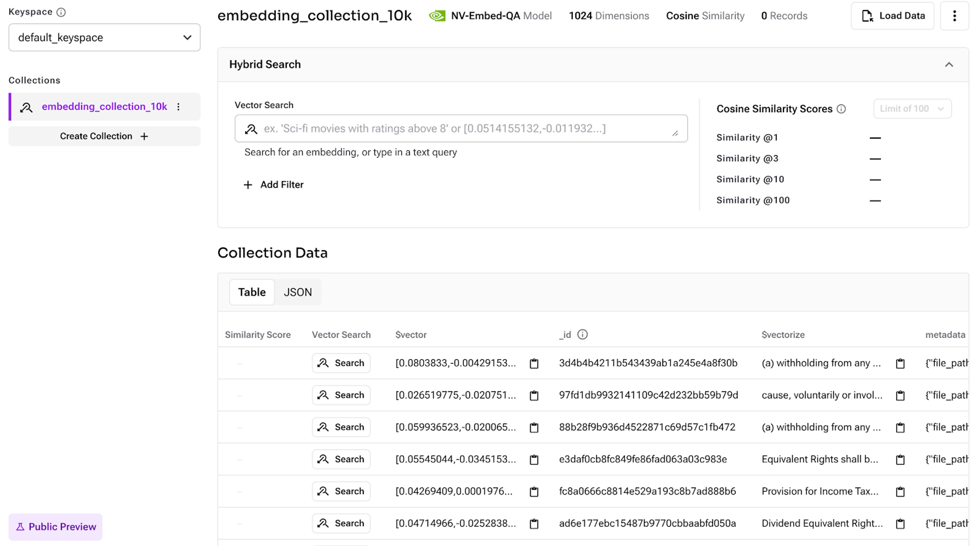
Task: Click Search button for row 97fd1db9932141109c42d232bb59b79d
Action: [341, 395]
